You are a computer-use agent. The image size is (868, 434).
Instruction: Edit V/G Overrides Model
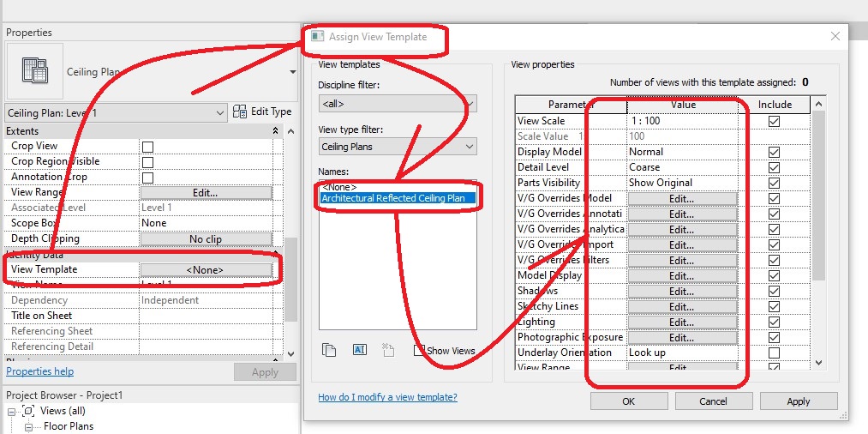(x=682, y=198)
